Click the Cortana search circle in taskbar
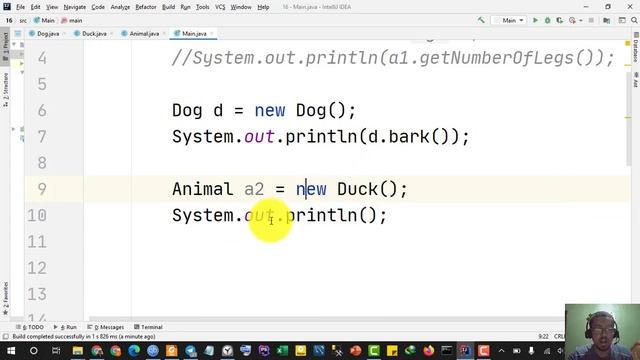 33,351
